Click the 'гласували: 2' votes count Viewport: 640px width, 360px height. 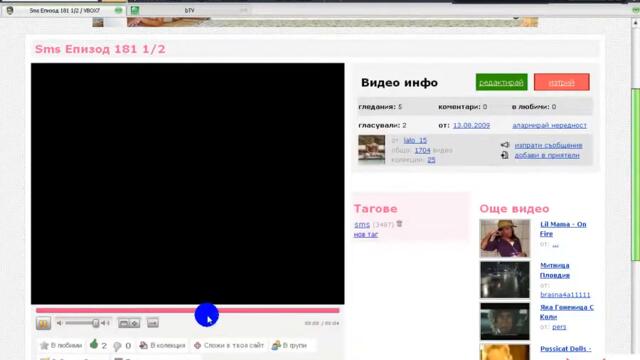coord(382,125)
